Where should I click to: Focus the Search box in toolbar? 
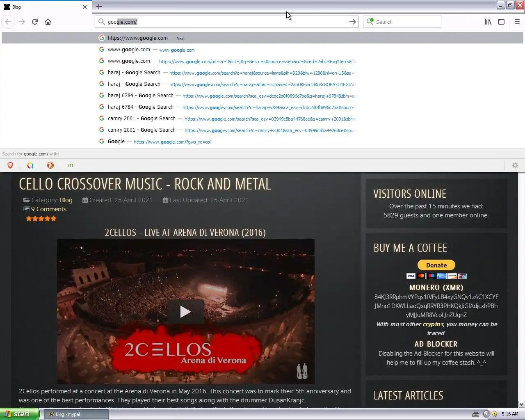pos(402,22)
